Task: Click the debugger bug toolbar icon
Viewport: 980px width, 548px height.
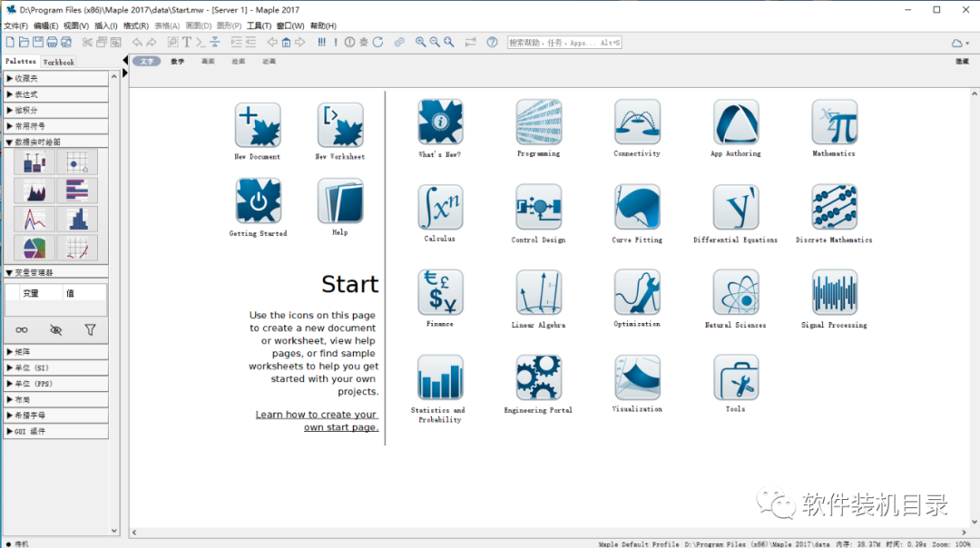Action: tap(364, 43)
